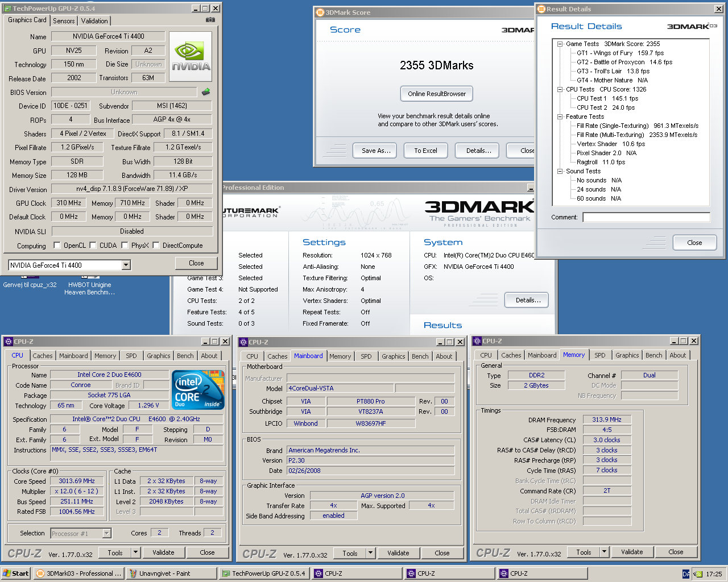The width and height of the screenshot is (728, 582).
Task: Click CPU-Z title icon in Memory window
Action: pos(477,341)
